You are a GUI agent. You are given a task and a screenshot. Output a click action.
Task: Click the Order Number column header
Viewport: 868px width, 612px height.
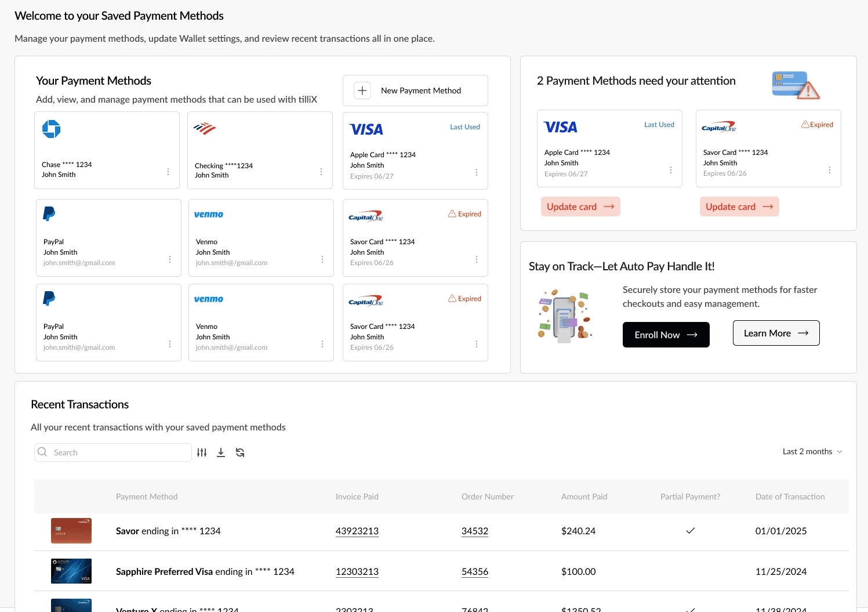click(x=488, y=497)
